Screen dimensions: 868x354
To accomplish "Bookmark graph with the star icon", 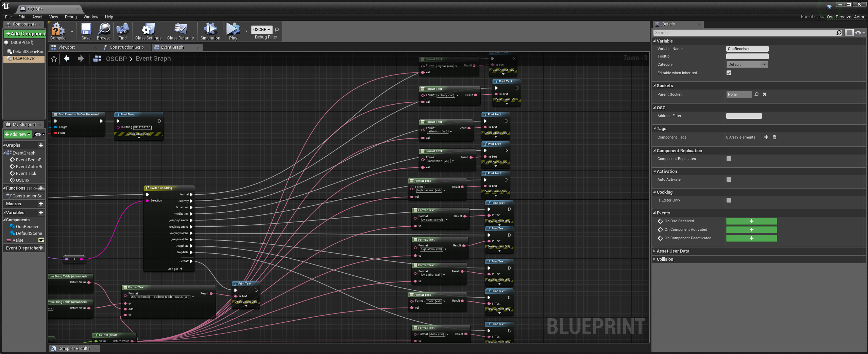I will point(54,59).
